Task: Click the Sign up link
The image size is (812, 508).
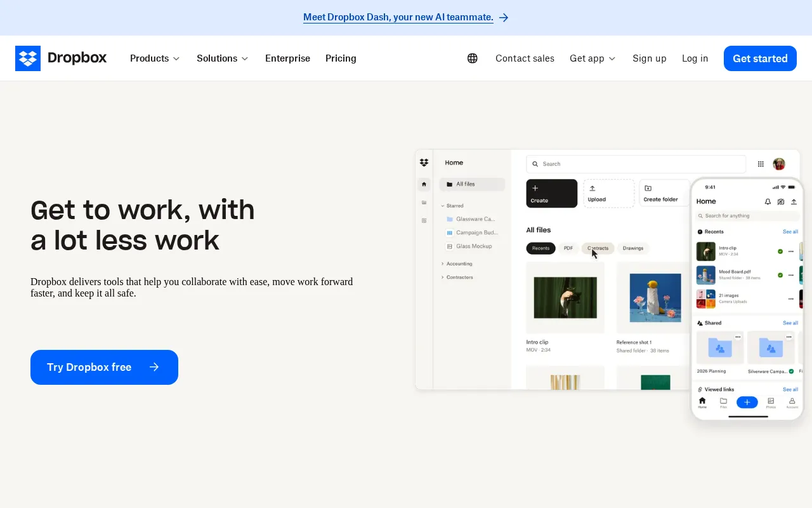Action: coord(650,58)
